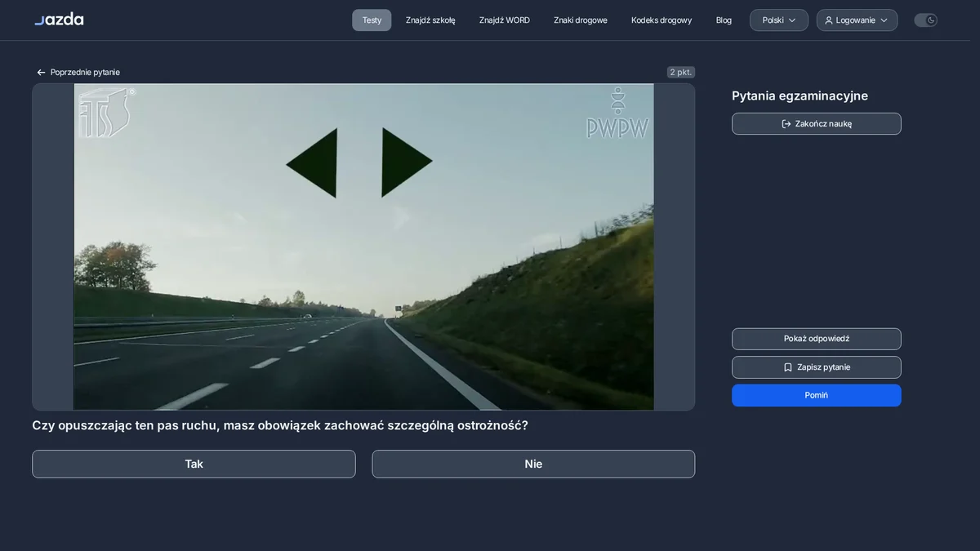Go back using the Poprzednie pytanie arrow

tap(41, 73)
